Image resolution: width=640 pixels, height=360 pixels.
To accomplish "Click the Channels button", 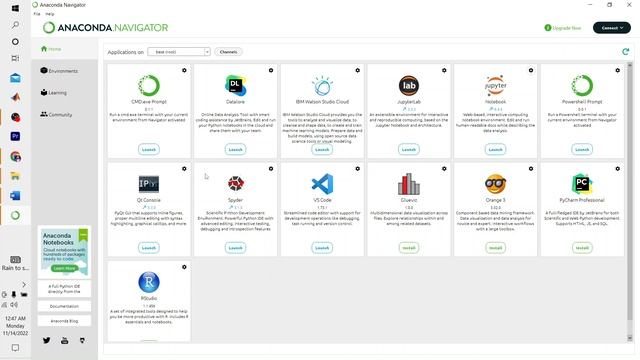I will [228, 52].
